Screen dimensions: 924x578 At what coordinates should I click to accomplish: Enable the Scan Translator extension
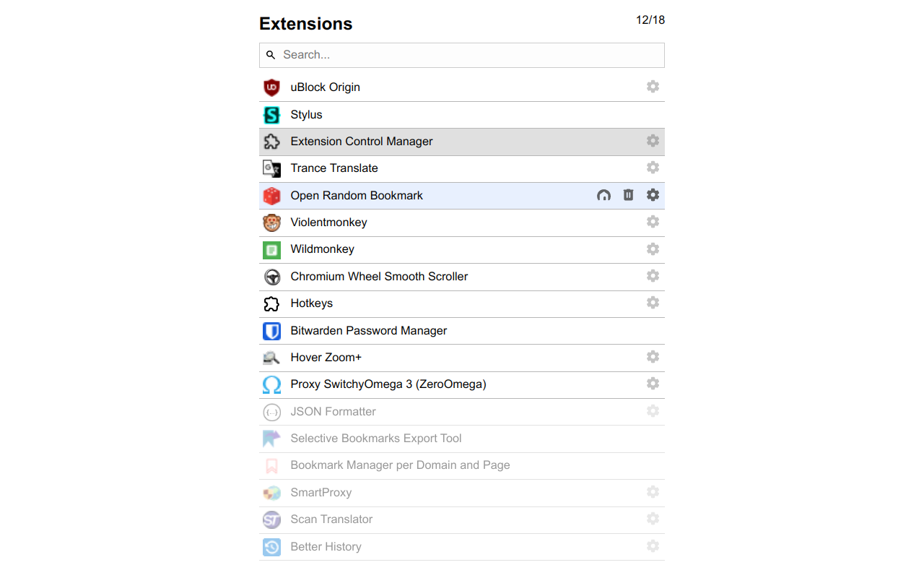(331, 519)
